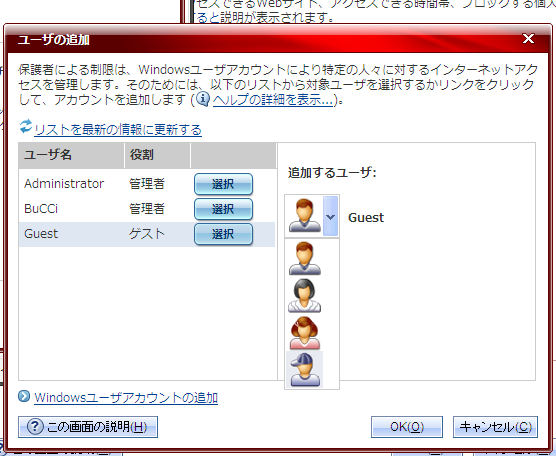Click the 管理者 role for Administrator
The width and height of the screenshot is (556, 456).
147,184
